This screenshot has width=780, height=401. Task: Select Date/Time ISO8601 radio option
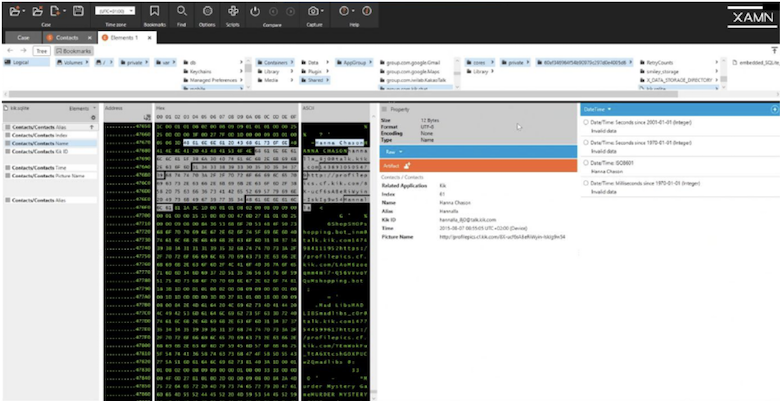point(585,163)
